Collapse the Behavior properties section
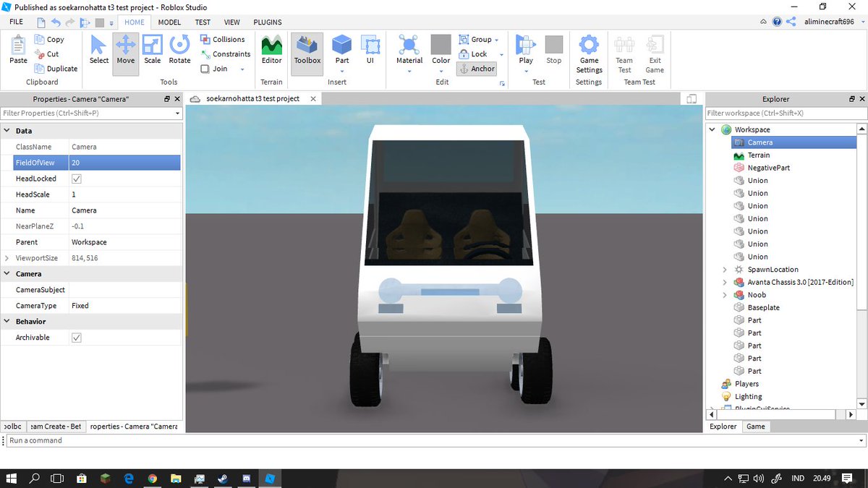Screen dimensions: 868x488 [x=7, y=322]
